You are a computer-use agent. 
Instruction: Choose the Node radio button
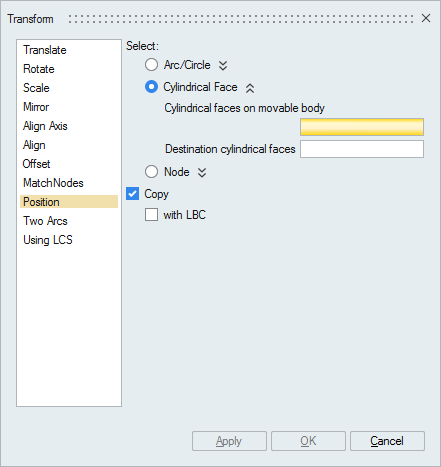pyautogui.click(x=151, y=172)
